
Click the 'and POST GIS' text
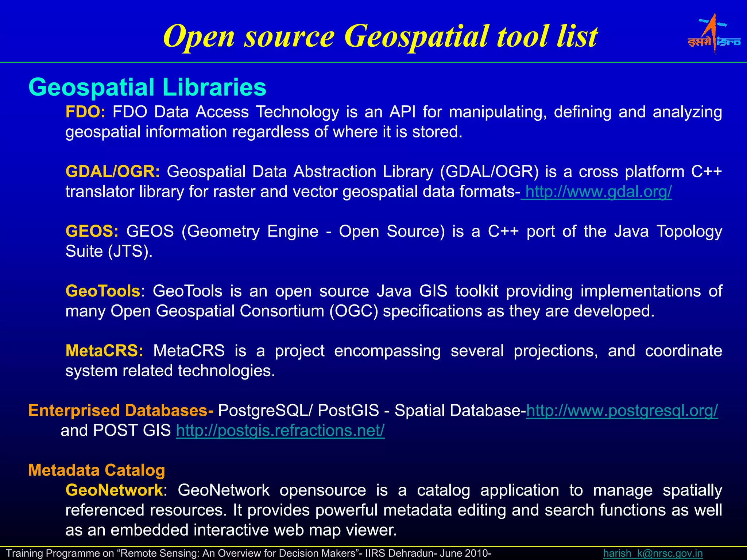pos(116,431)
